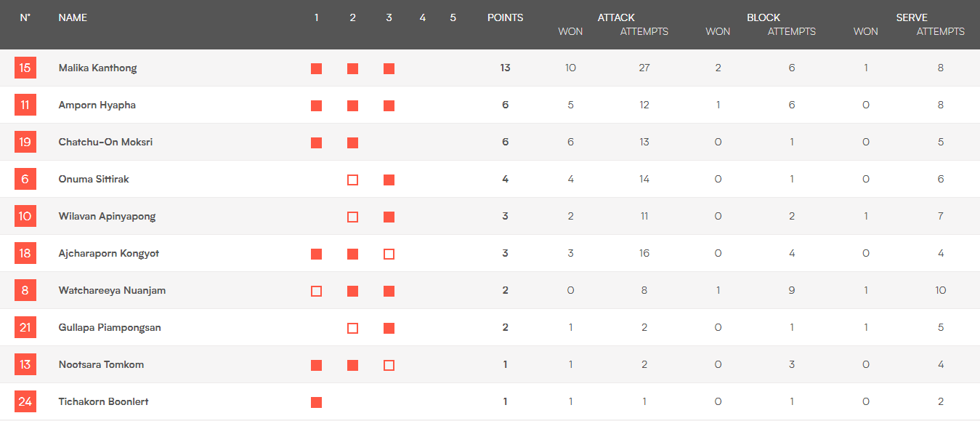
Task: Click Nootsara Tomkom's hollow set 3 square
Action: point(389,365)
